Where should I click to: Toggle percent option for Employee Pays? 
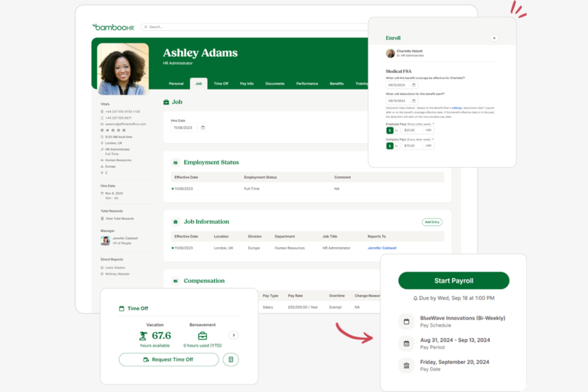pos(396,130)
